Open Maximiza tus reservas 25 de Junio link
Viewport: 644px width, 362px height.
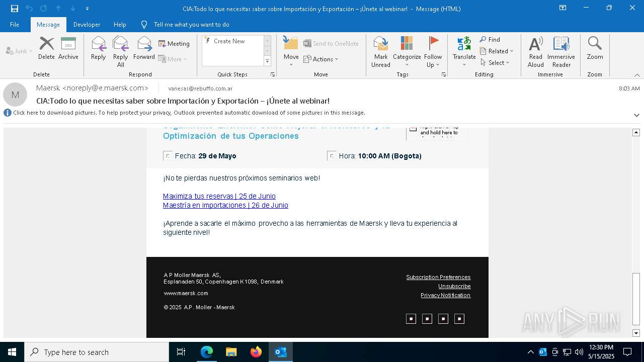pos(219,196)
